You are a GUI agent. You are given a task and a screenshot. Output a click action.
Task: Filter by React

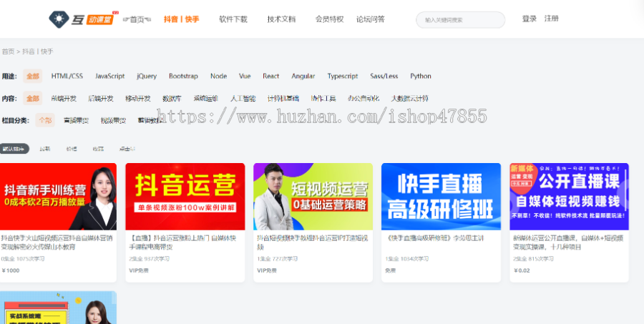pos(271,76)
